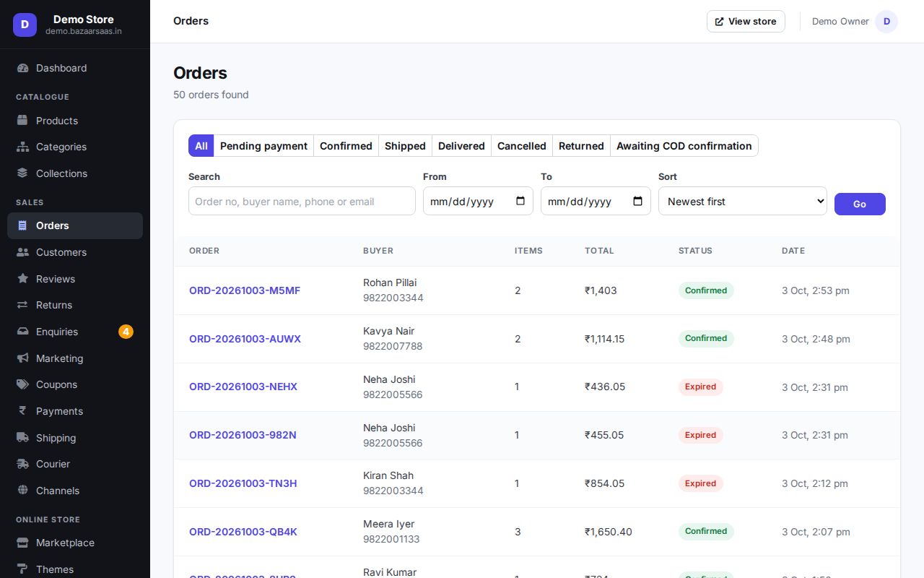Image resolution: width=924 pixels, height=578 pixels.
Task: Filter orders by Pending payment
Action: tap(264, 146)
